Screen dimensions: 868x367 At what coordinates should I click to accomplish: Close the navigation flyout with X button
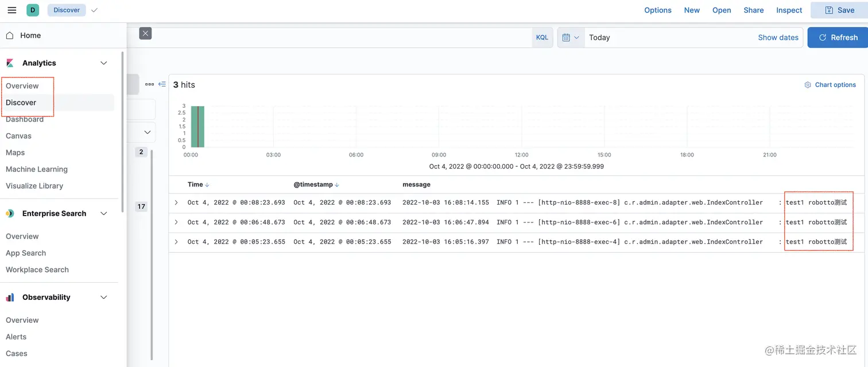[145, 33]
